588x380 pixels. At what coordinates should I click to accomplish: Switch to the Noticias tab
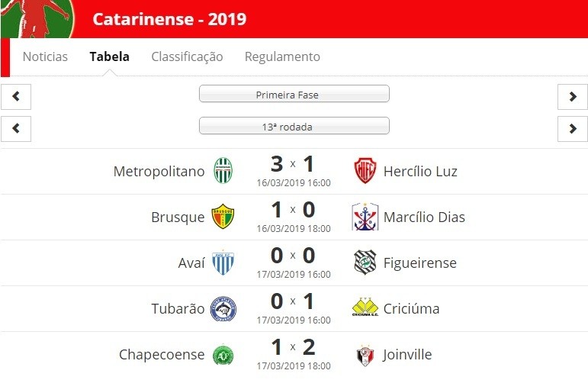45,56
